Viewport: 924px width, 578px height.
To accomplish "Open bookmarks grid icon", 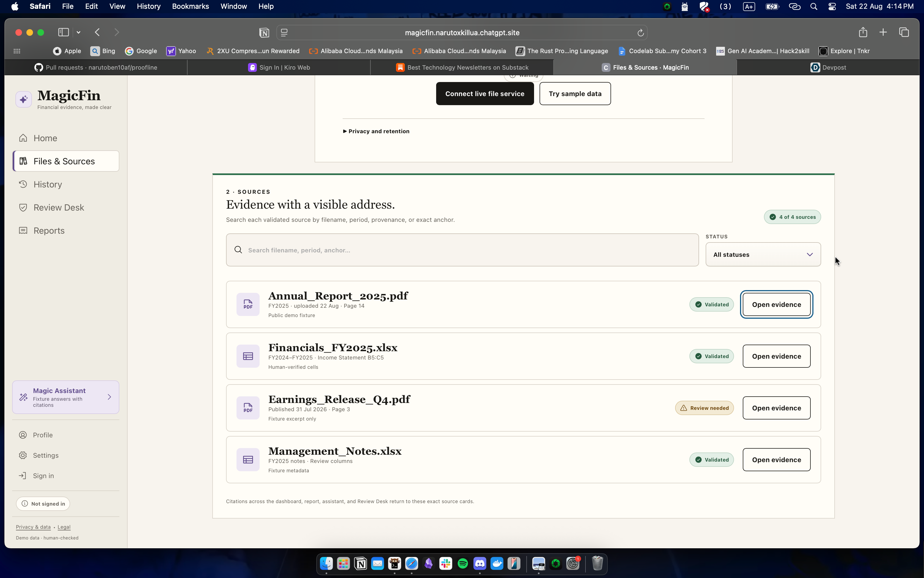I will coord(17,51).
